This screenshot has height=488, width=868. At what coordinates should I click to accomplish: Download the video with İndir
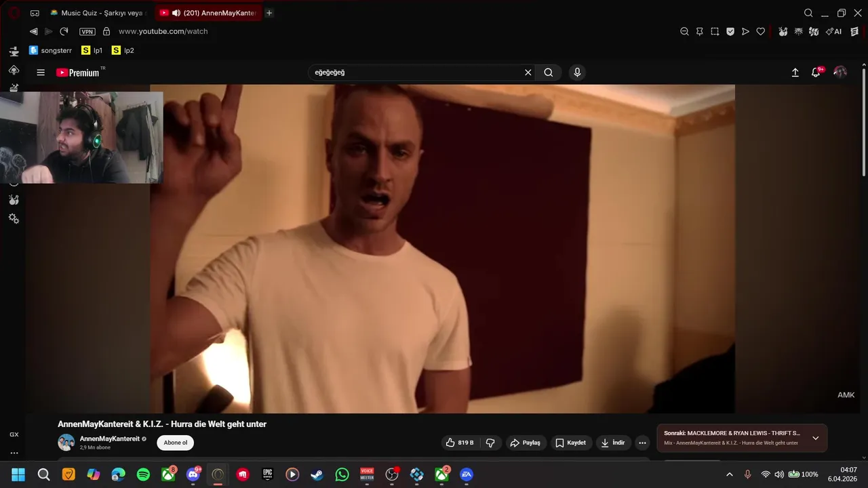(x=613, y=443)
